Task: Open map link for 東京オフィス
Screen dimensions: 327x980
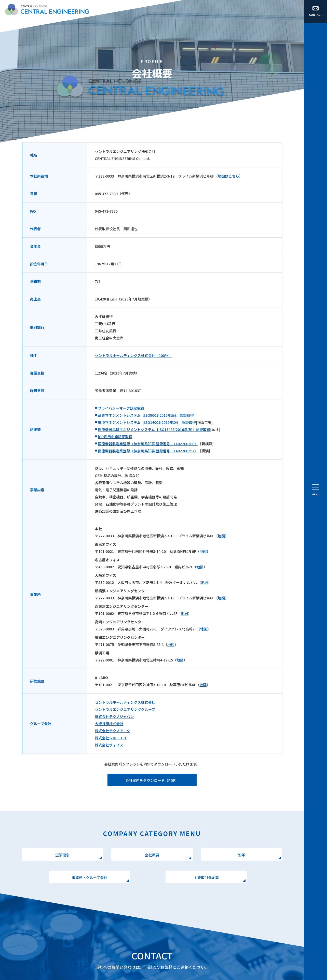Action: point(203,552)
